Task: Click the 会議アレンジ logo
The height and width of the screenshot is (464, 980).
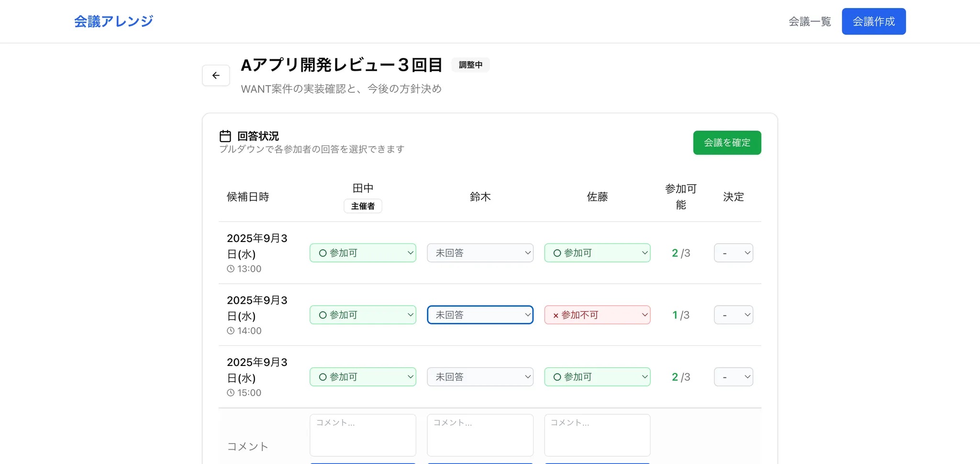Action: pyautogui.click(x=113, y=22)
